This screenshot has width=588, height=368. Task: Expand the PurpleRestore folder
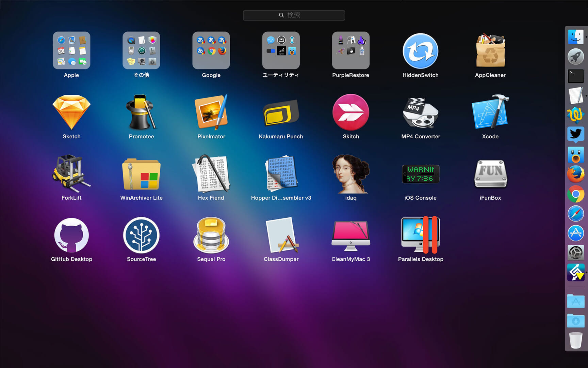coord(350,50)
